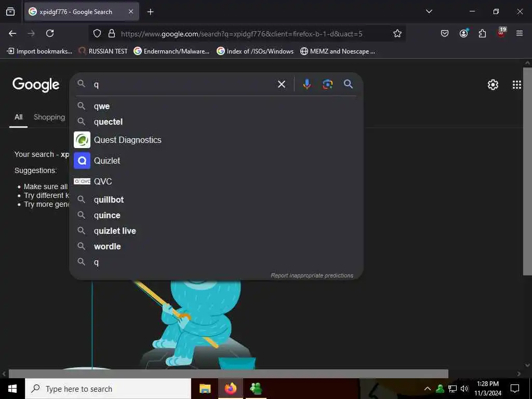Viewport: 532px width, 399px height.
Task: Click the network icon in the system tray
Action: (453, 389)
